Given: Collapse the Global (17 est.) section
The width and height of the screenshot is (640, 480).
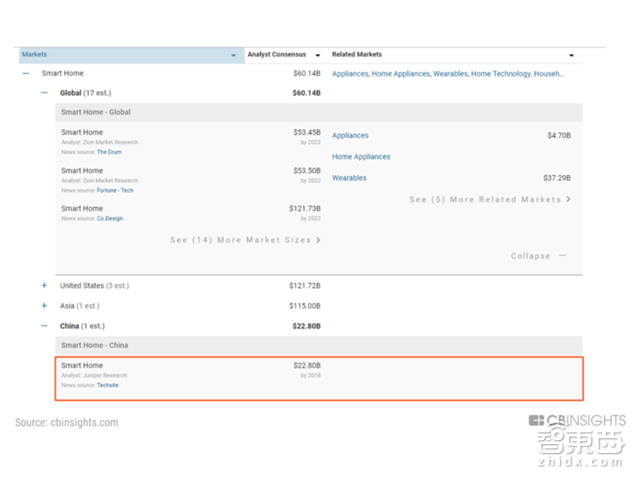Looking at the screenshot, I should pos(44,93).
